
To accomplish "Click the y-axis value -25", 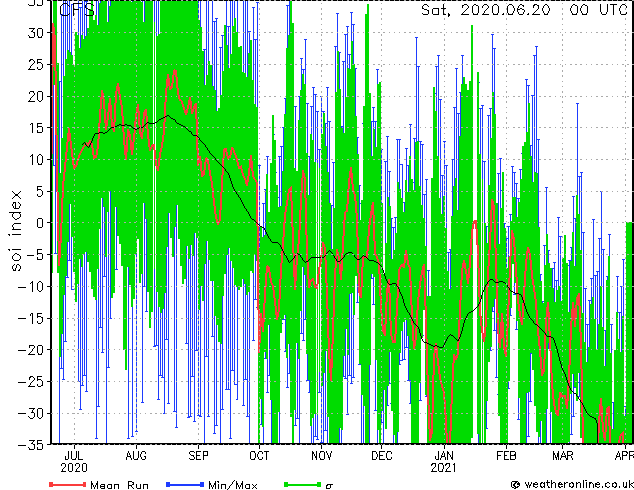I will [31, 381].
